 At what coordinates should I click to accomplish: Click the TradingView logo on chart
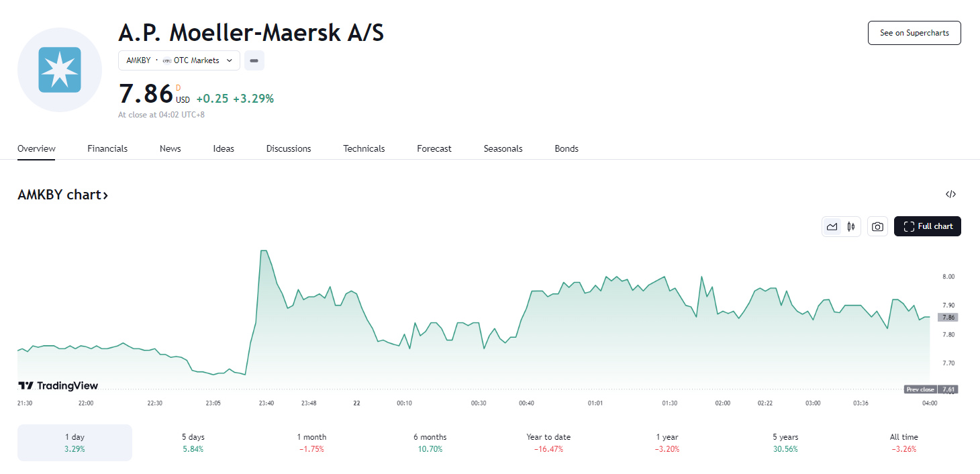[x=58, y=385]
